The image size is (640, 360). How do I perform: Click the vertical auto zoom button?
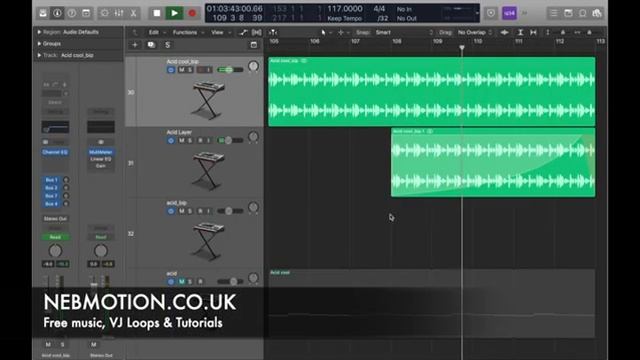point(520,32)
